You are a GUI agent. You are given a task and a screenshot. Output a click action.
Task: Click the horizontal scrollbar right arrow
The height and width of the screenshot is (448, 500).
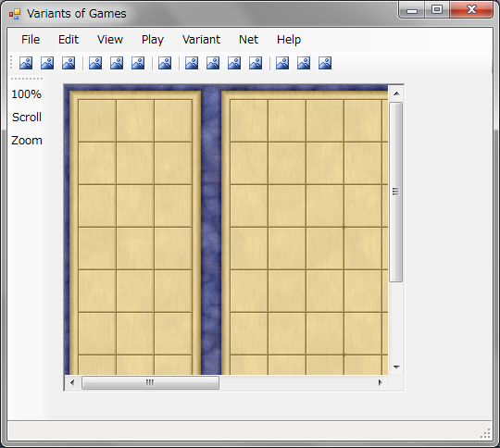click(x=380, y=382)
